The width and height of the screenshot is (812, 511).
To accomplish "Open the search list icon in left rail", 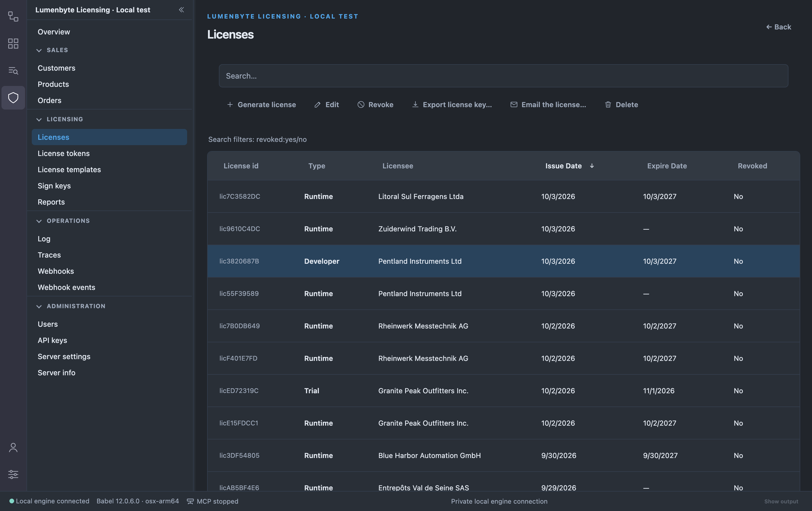I will click(13, 70).
